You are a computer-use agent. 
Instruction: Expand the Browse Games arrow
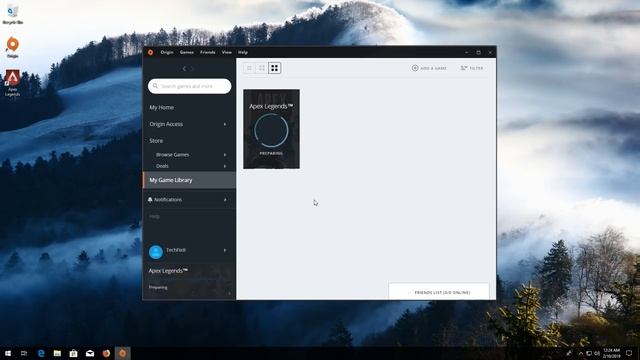225,155
